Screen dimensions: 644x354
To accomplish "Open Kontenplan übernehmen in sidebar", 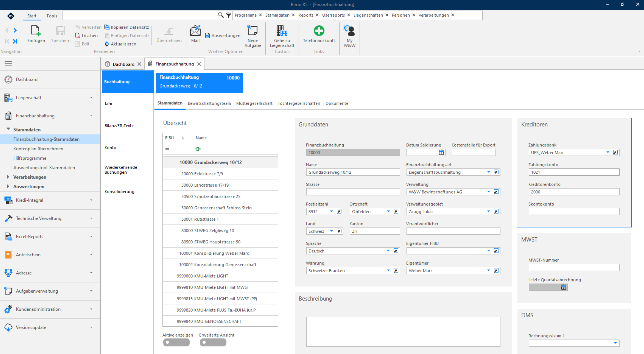I will (x=38, y=149).
